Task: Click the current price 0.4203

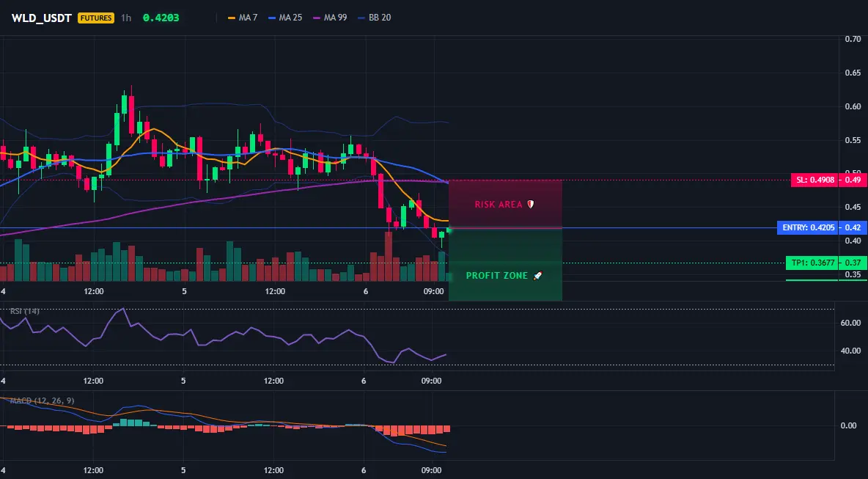Action: point(161,18)
